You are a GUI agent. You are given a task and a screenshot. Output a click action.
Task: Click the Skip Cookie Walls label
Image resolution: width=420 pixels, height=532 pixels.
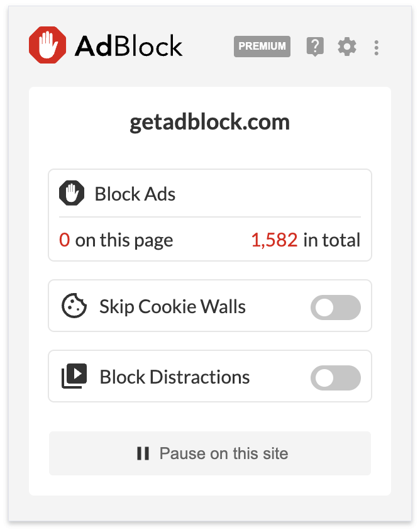point(172,307)
